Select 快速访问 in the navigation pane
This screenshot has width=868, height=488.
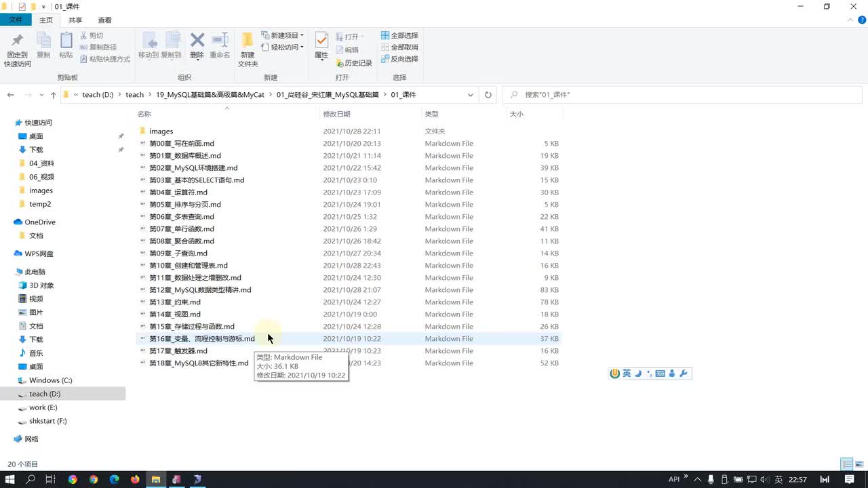pos(39,123)
